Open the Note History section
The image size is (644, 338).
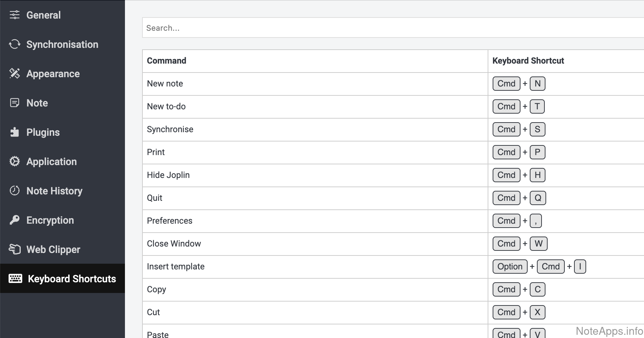tap(54, 191)
